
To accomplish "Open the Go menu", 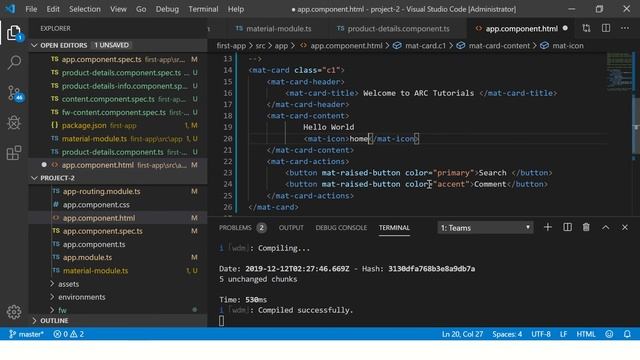I will point(141,9).
